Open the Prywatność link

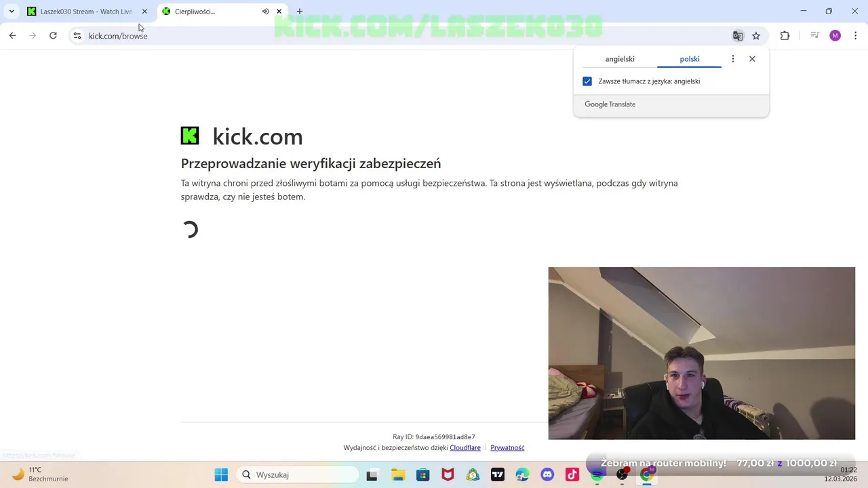coord(507,448)
